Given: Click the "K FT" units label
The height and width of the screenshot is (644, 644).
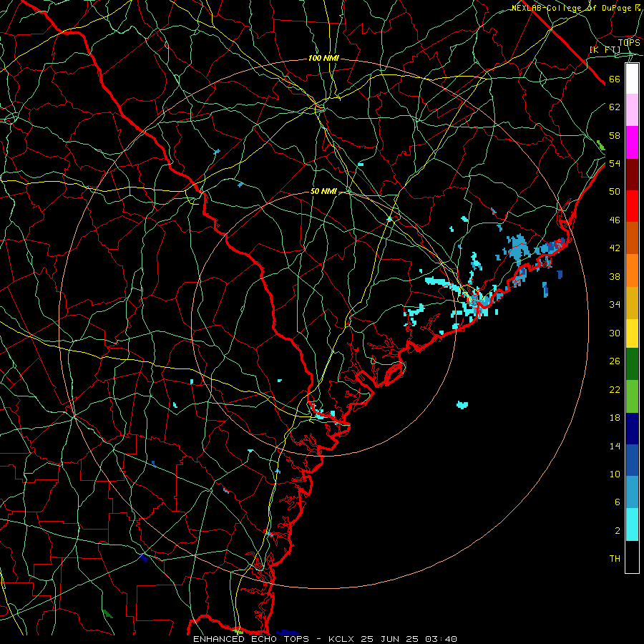Looking at the screenshot, I should click(605, 50).
